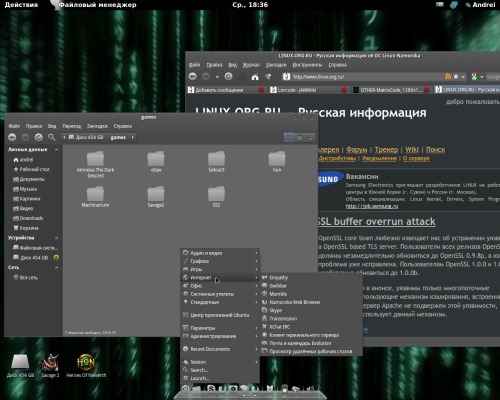Open Savage 2 desktop icon

coord(50,366)
